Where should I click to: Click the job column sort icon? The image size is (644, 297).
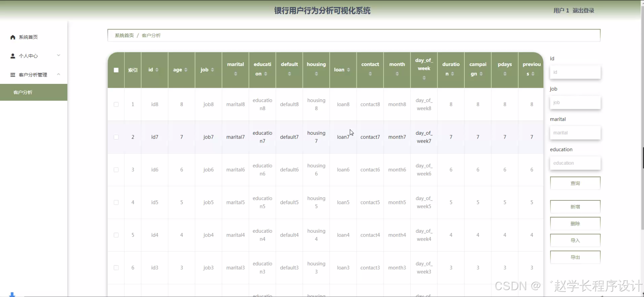coord(212,70)
